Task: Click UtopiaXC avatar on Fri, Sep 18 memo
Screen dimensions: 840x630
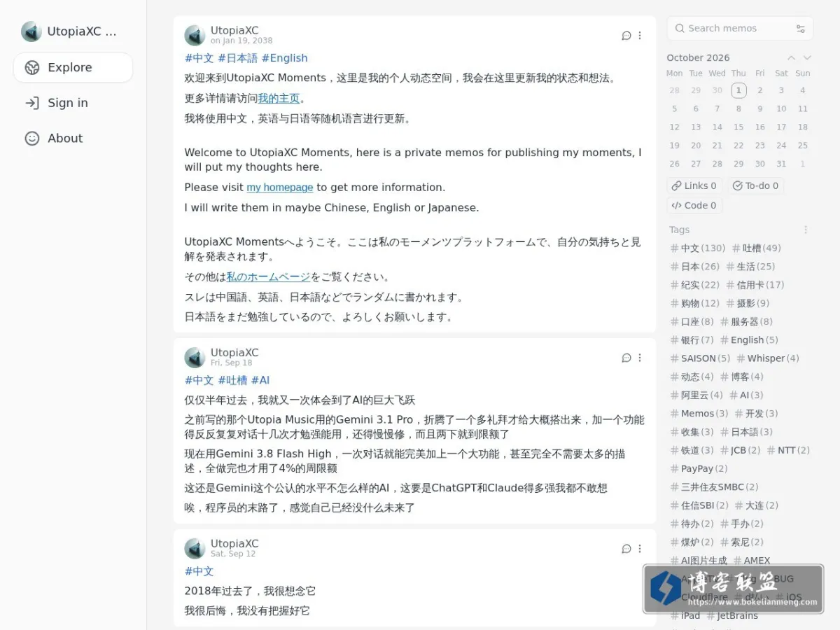Action: tap(195, 358)
